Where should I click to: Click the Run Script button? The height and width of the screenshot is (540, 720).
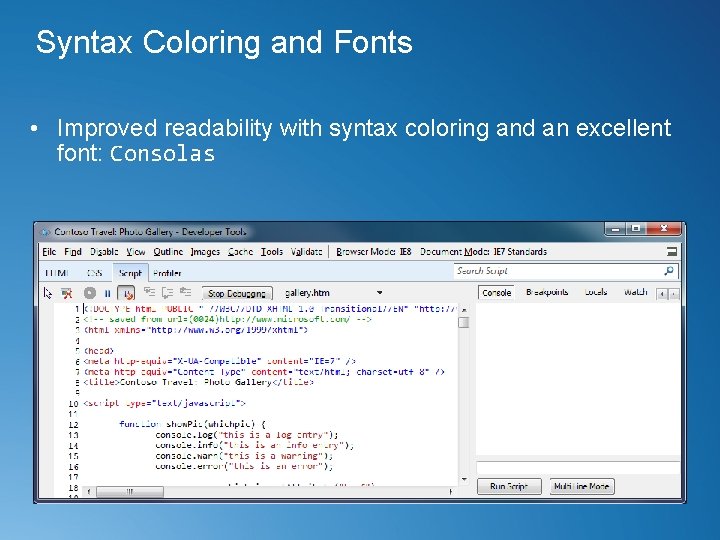pos(509,486)
